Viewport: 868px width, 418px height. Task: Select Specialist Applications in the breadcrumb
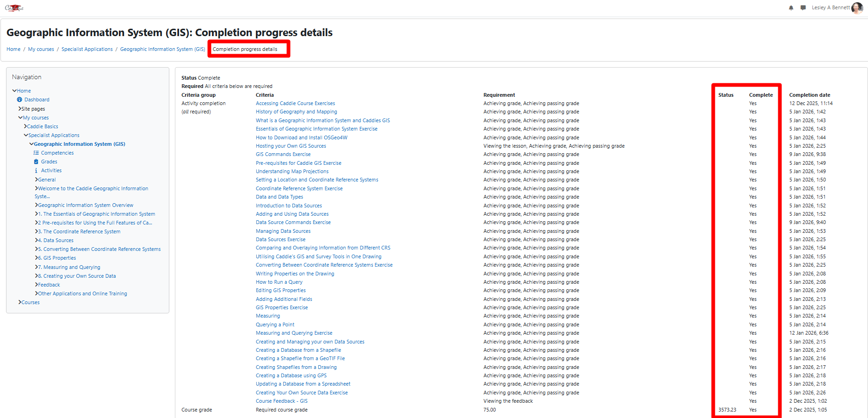coord(87,49)
